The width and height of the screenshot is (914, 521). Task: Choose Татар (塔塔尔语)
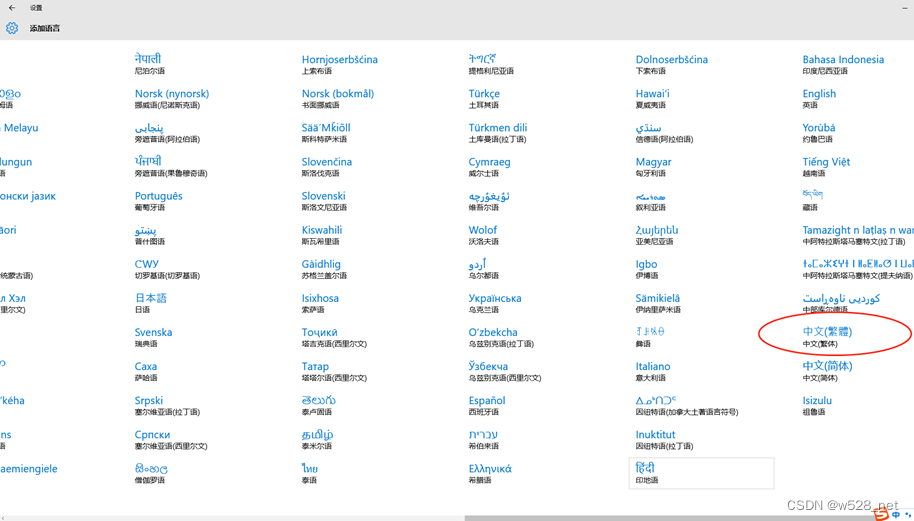[x=334, y=371]
